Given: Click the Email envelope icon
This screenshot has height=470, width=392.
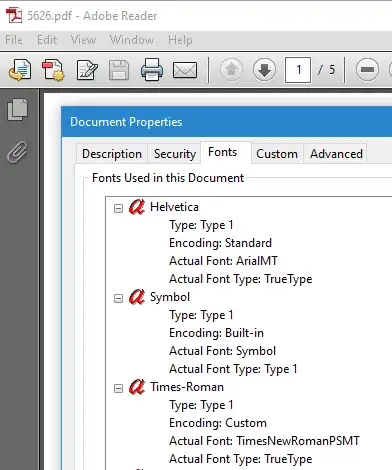Looking at the screenshot, I should click(185, 70).
